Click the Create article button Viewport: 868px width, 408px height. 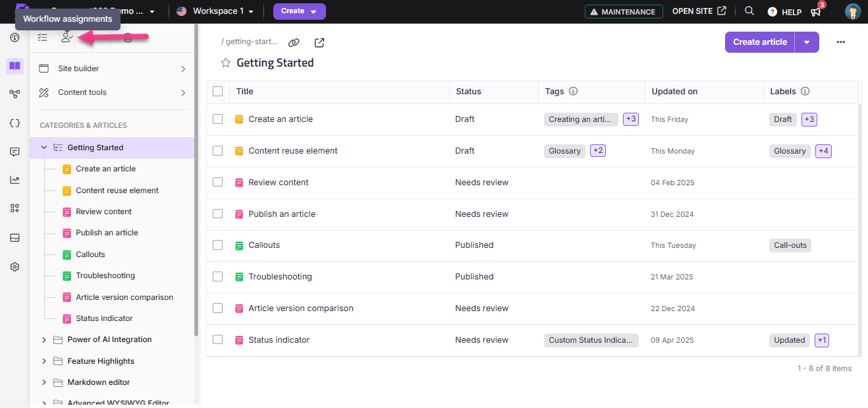760,42
